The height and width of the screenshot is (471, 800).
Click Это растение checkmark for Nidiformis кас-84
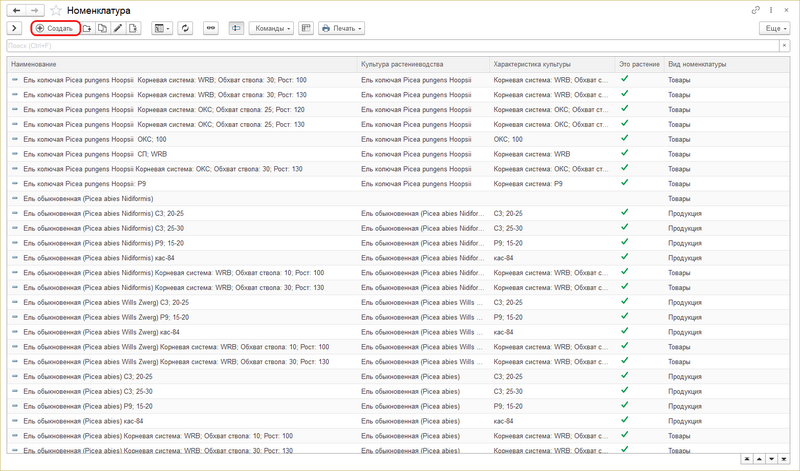pyautogui.click(x=624, y=257)
